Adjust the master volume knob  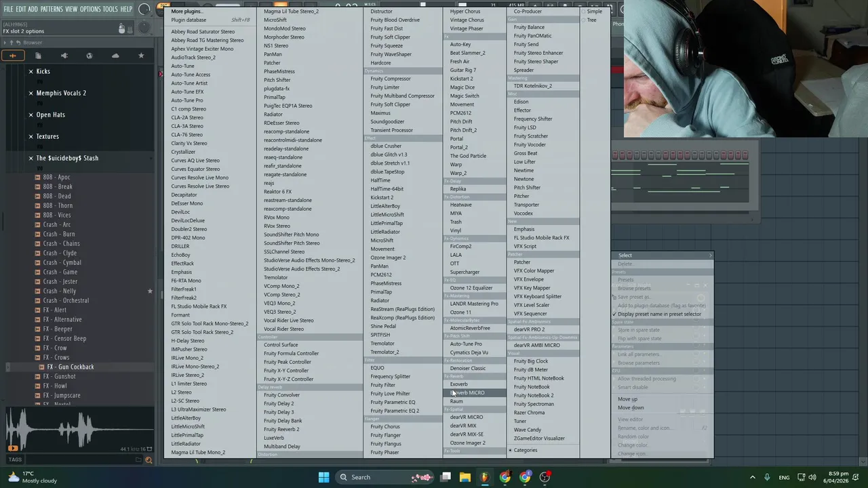(x=144, y=9)
